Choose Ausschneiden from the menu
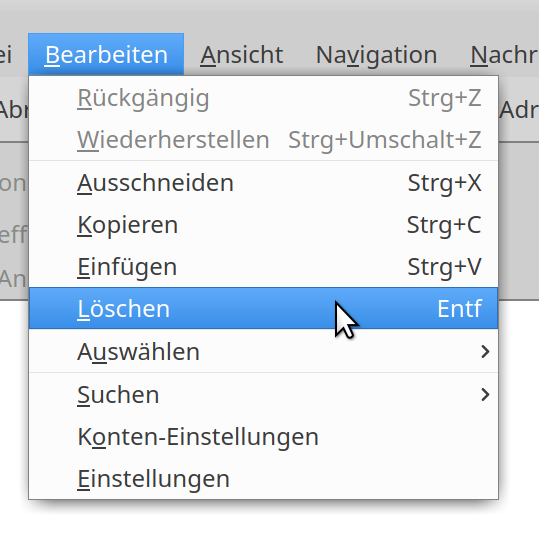The image size is (539, 542). (x=263, y=183)
